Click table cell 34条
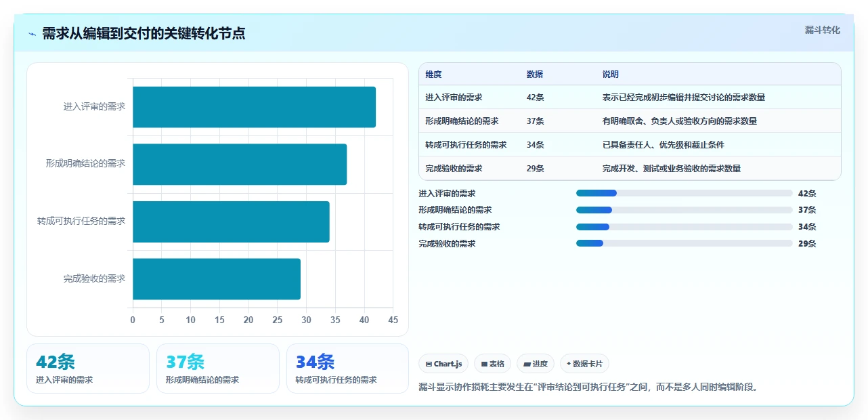Viewport: 868px width, 420px height. click(x=535, y=145)
